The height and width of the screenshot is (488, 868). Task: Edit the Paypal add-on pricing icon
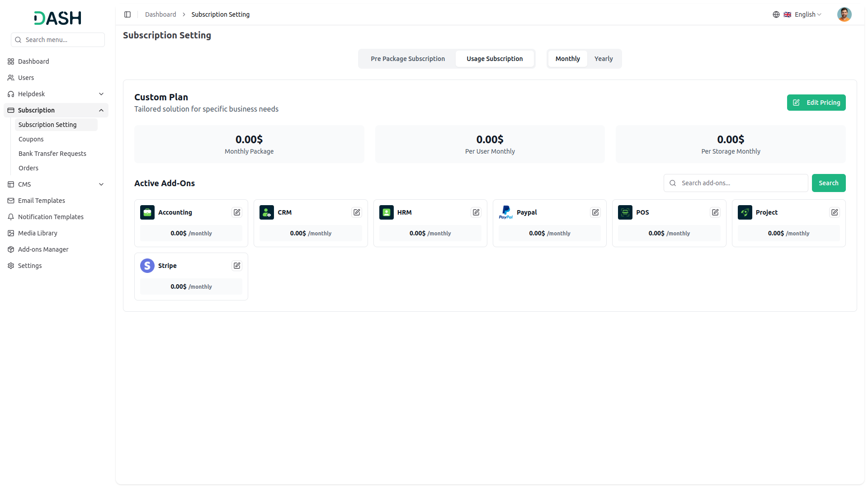click(595, 212)
